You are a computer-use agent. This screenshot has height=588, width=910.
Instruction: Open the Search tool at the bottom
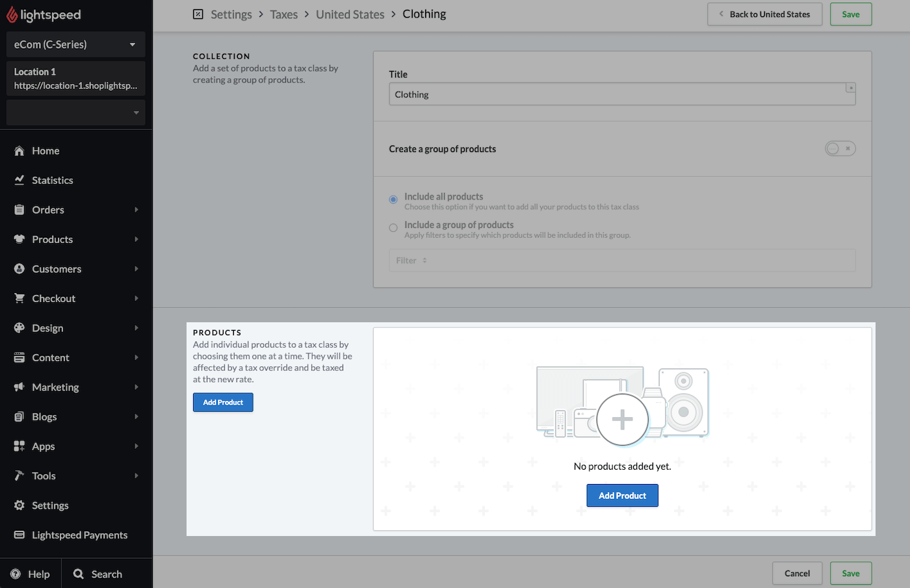coord(78,574)
